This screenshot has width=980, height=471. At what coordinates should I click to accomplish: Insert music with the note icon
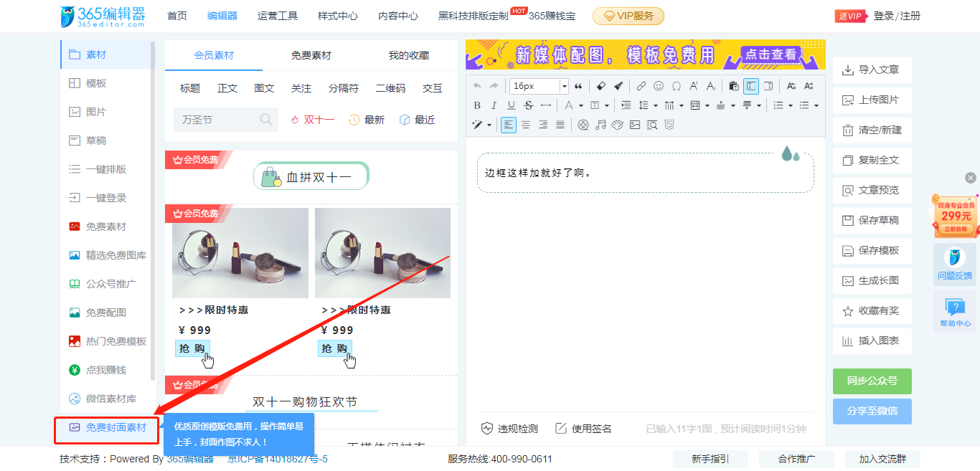(x=600, y=125)
